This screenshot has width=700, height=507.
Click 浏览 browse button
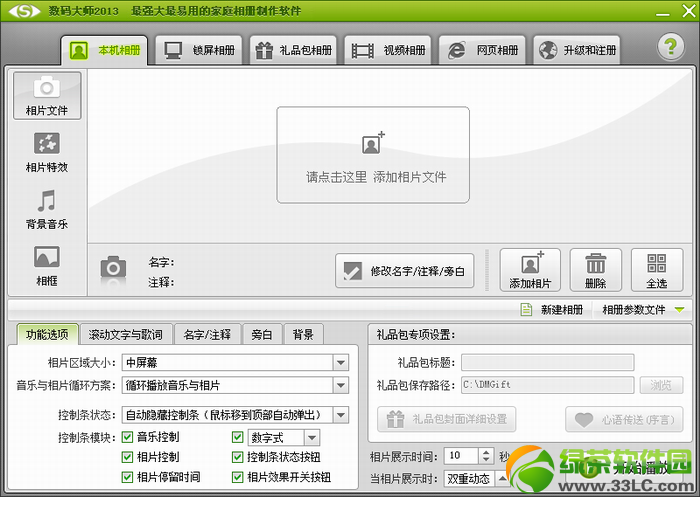coord(661,385)
